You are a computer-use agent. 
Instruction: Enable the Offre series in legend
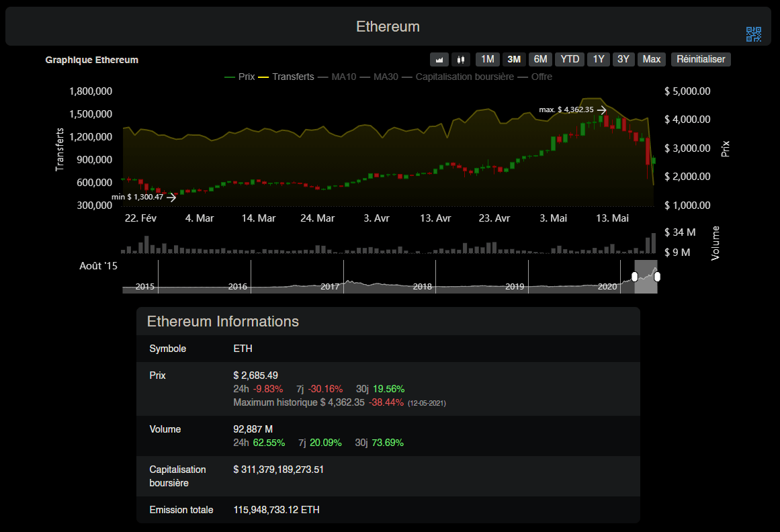[535, 77]
